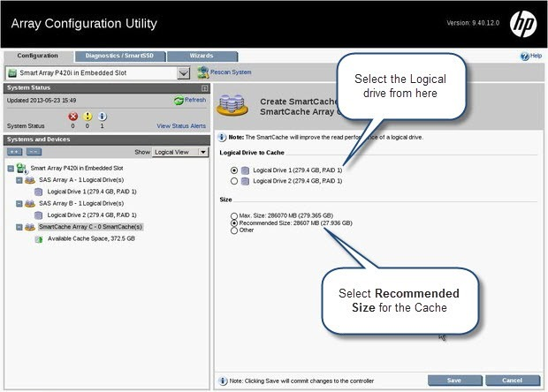Screen dimensions: 548x392
Task: Click the Rescan System icon
Action: 202,72
